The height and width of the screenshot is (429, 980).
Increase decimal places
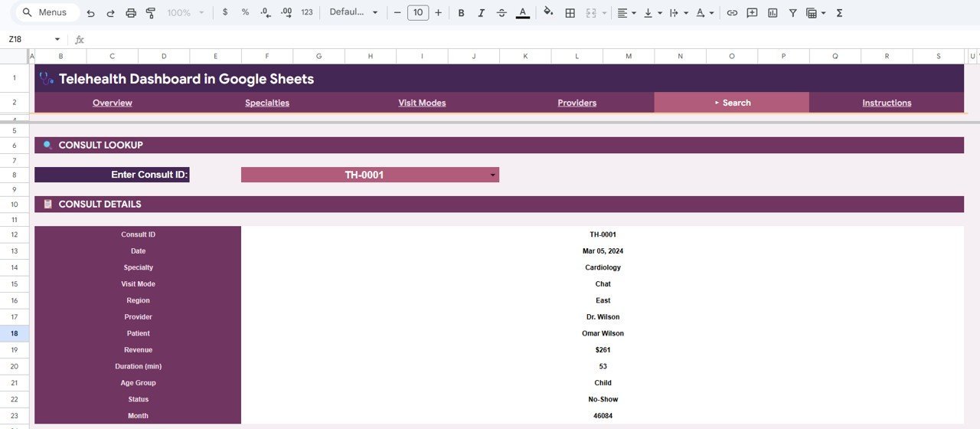coord(286,12)
